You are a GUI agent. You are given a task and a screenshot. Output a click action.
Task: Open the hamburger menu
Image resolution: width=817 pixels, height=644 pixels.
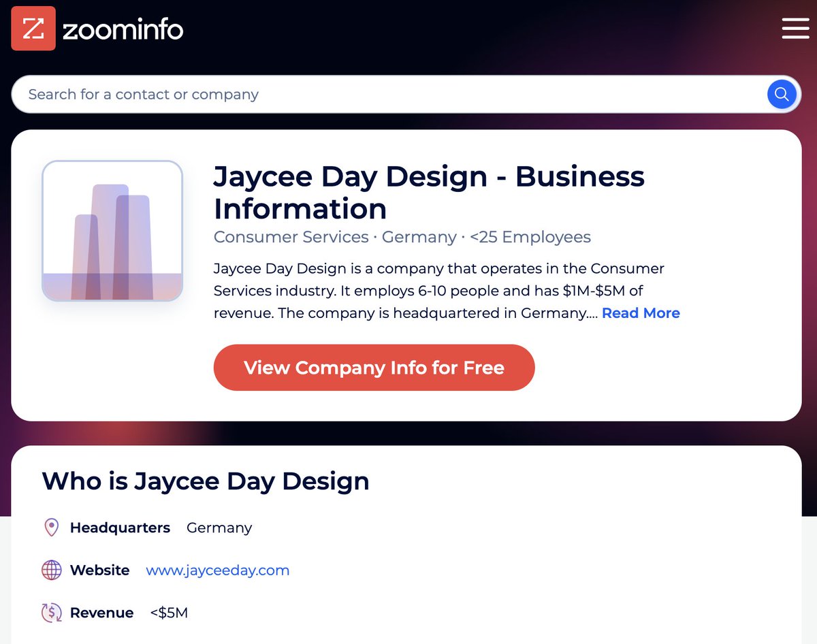(795, 28)
